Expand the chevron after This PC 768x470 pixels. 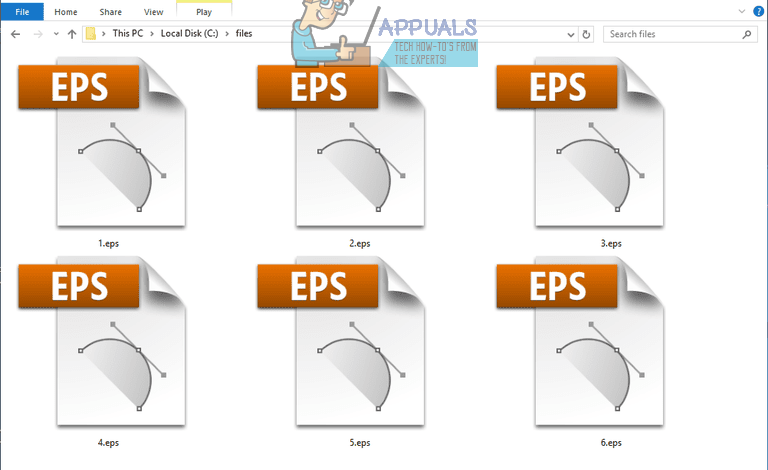tap(152, 33)
